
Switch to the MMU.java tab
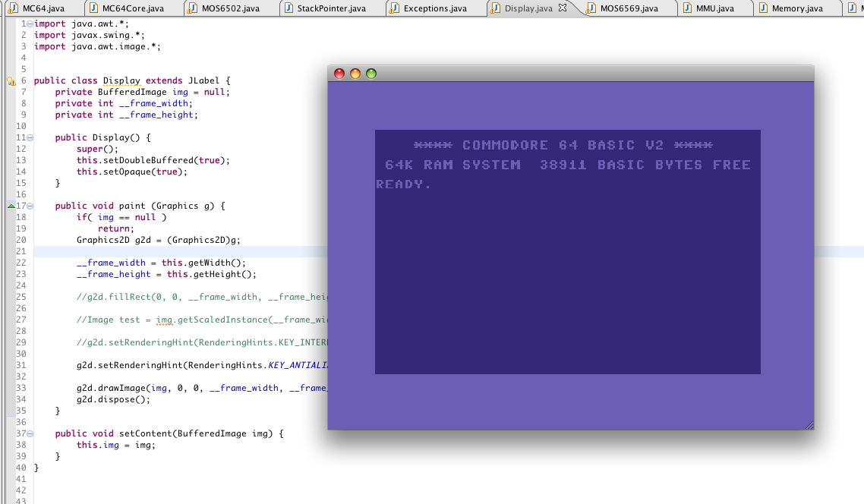click(x=714, y=8)
